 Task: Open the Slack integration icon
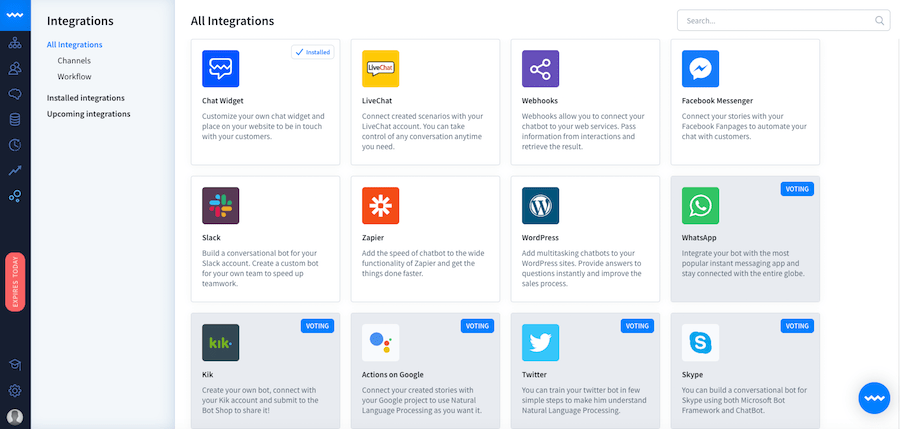click(x=220, y=206)
